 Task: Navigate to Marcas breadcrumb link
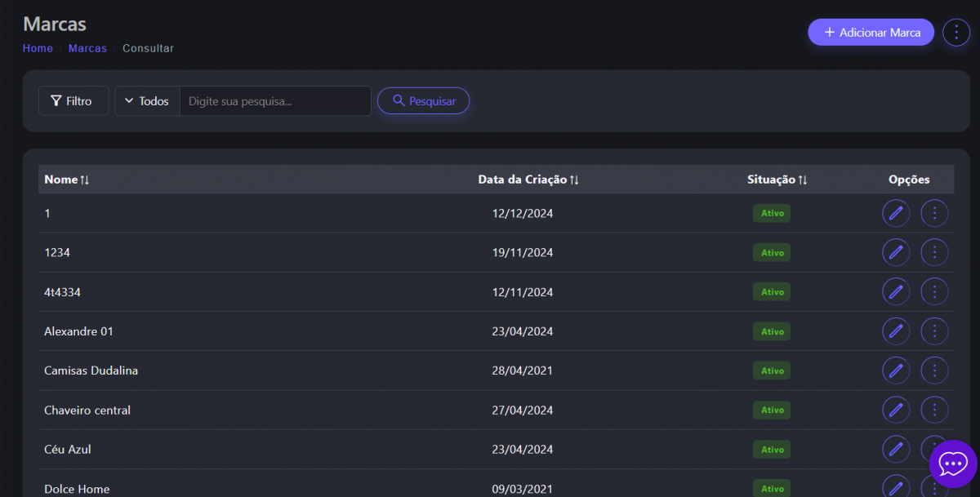click(87, 48)
